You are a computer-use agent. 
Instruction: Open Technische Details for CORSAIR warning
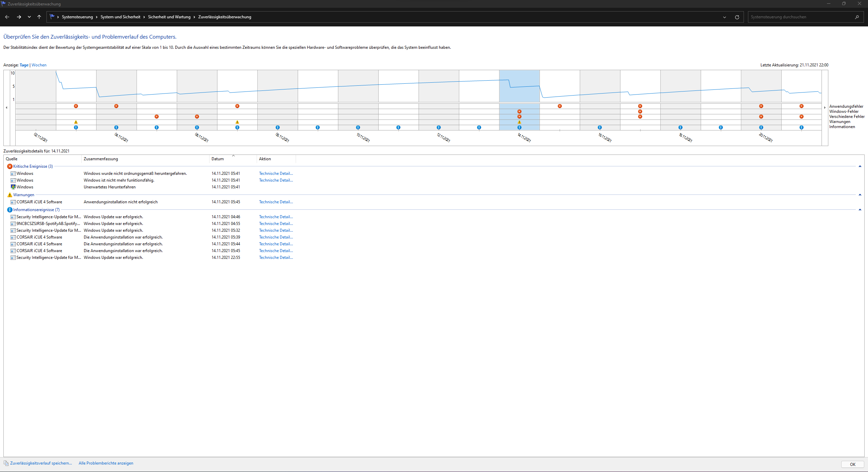click(x=276, y=202)
